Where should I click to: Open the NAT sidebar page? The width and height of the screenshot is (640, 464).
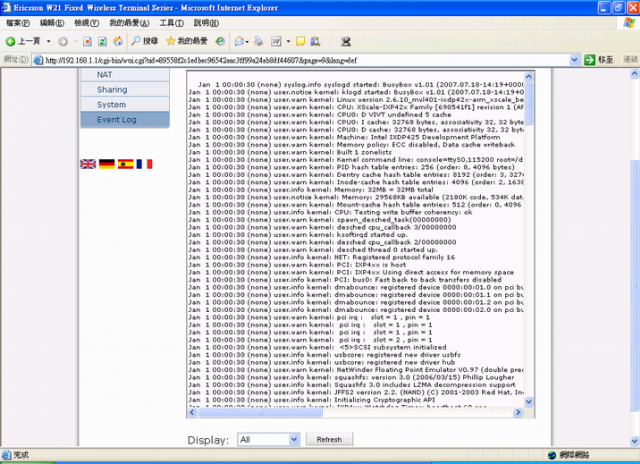click(125, 75)
